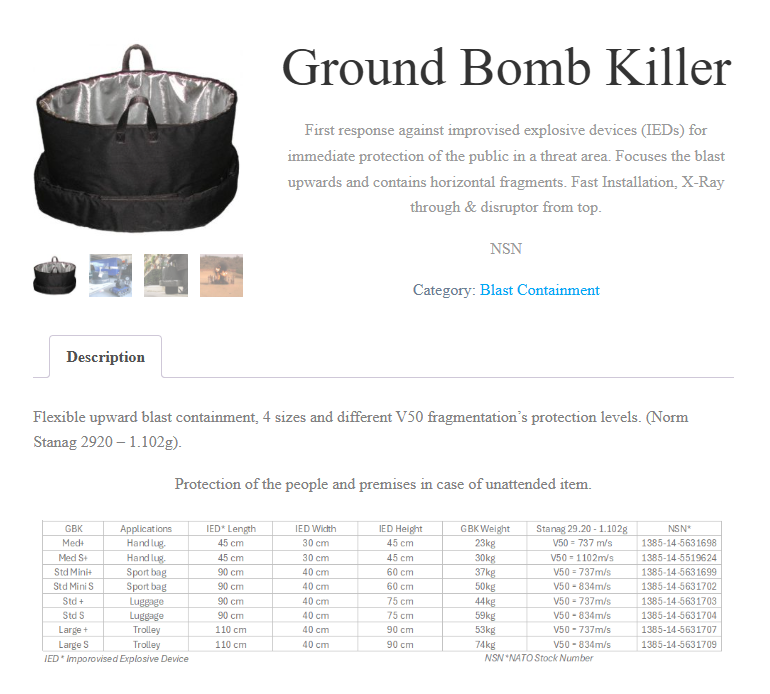This screenshot has height=694, width=770.
Task: Switch to the Description tab
Action: point(105,357)
